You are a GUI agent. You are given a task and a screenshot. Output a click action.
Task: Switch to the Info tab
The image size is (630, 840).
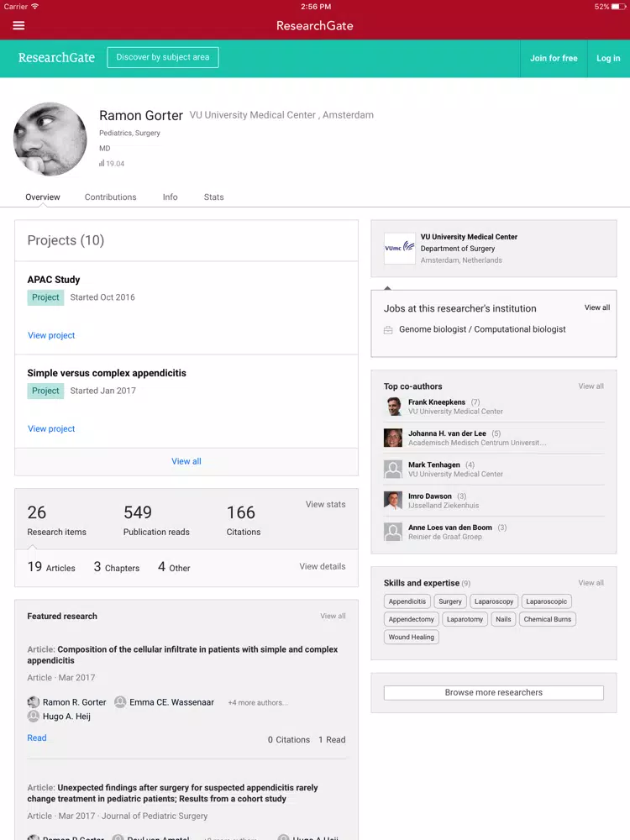coord(171,197)
